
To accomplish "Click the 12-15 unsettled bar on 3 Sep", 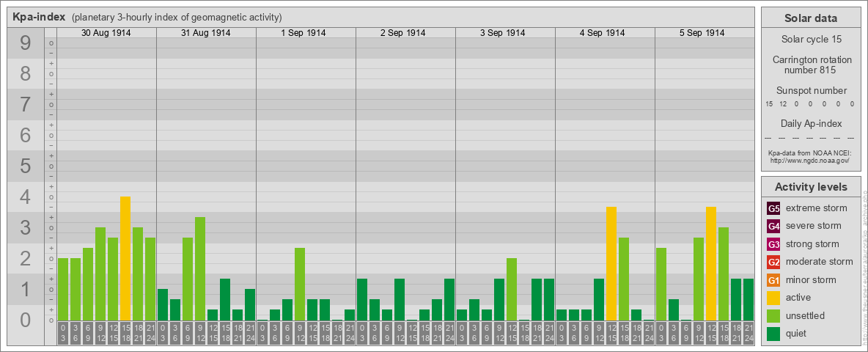I will [x=512, y=290].
